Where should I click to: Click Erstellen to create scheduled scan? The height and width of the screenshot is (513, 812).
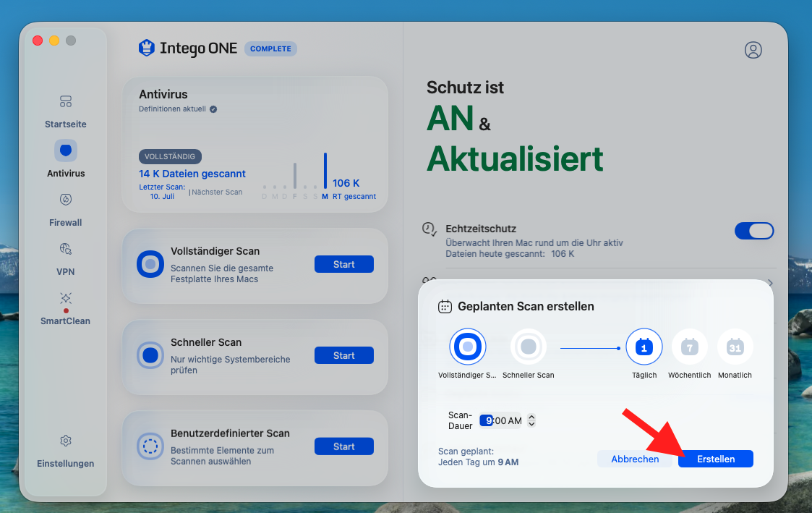tap(716, 459)
